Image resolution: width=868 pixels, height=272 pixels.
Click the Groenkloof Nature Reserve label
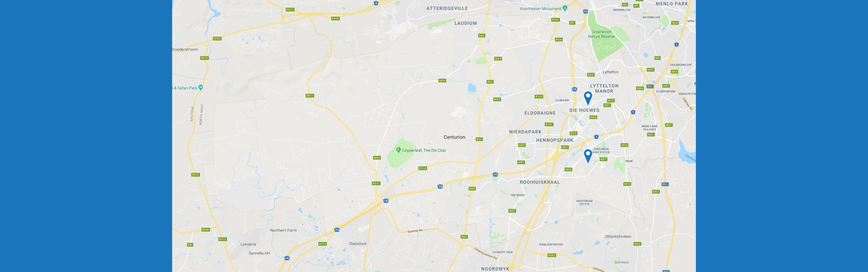[x=601, y=34]
